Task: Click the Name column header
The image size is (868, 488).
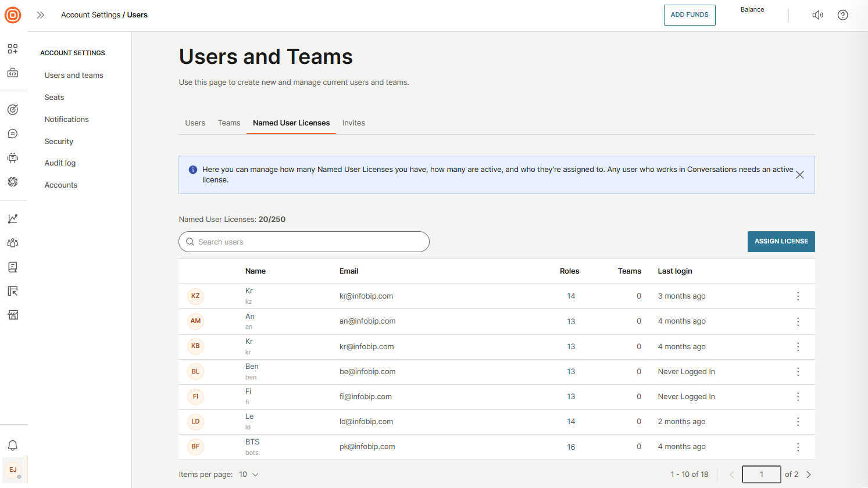Action: point(255,271)
